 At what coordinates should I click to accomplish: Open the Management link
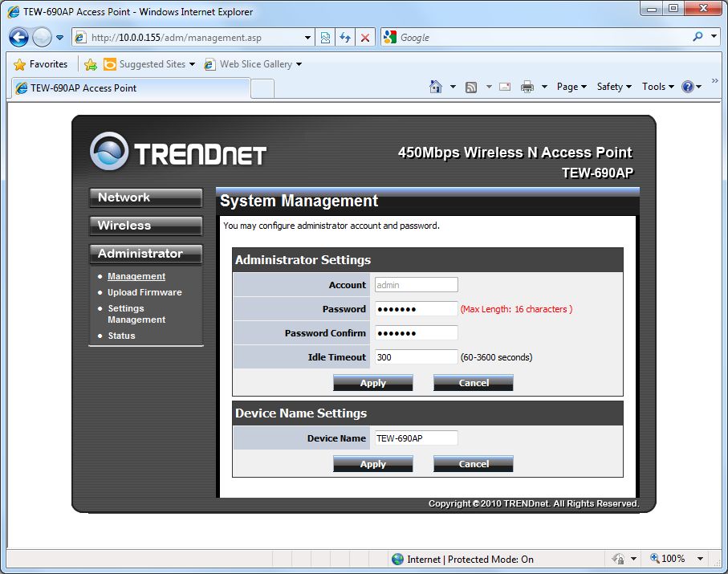tap(136, 276)
